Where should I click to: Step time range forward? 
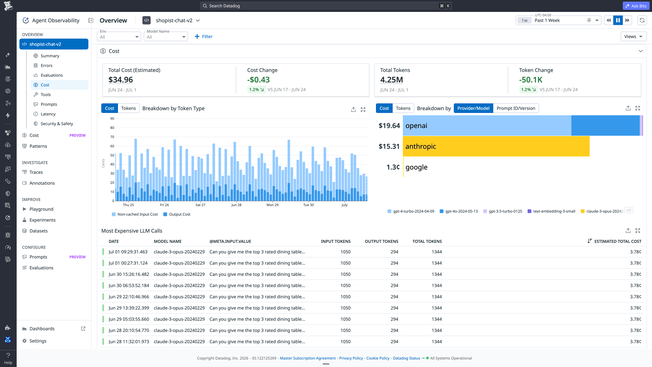[627, 20]
